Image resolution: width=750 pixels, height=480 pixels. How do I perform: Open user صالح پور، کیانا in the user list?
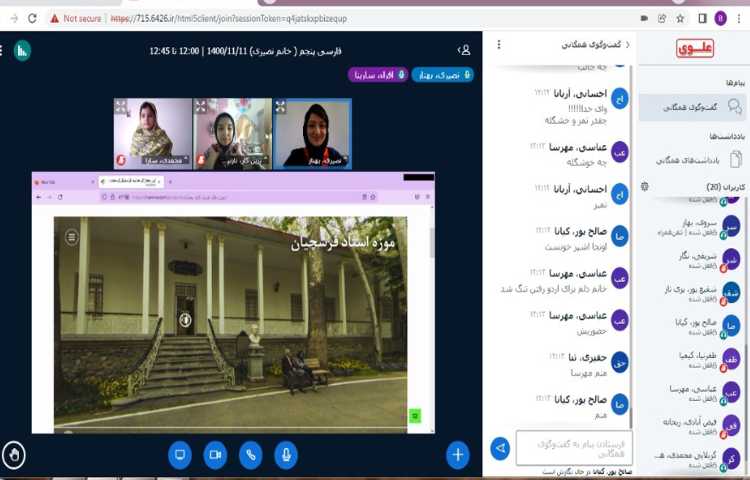pos(692,327)
